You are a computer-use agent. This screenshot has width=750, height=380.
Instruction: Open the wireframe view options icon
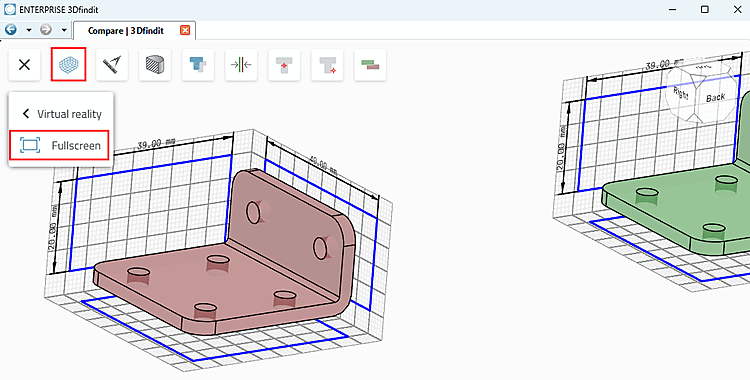pos(68,65)
